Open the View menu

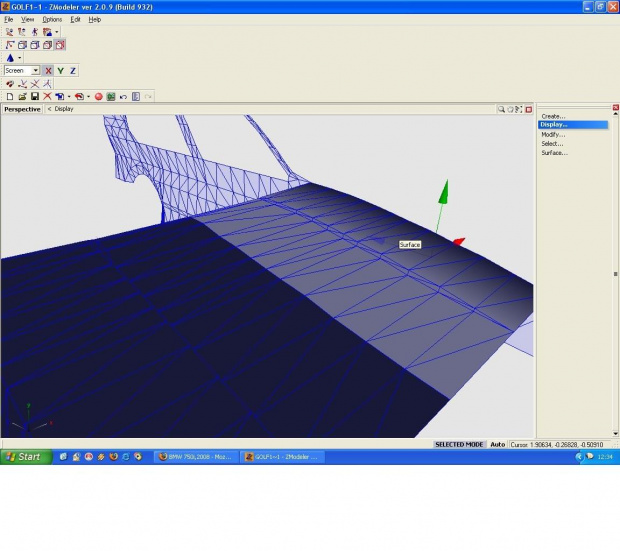pyautogui.click(x=27, y=19)
